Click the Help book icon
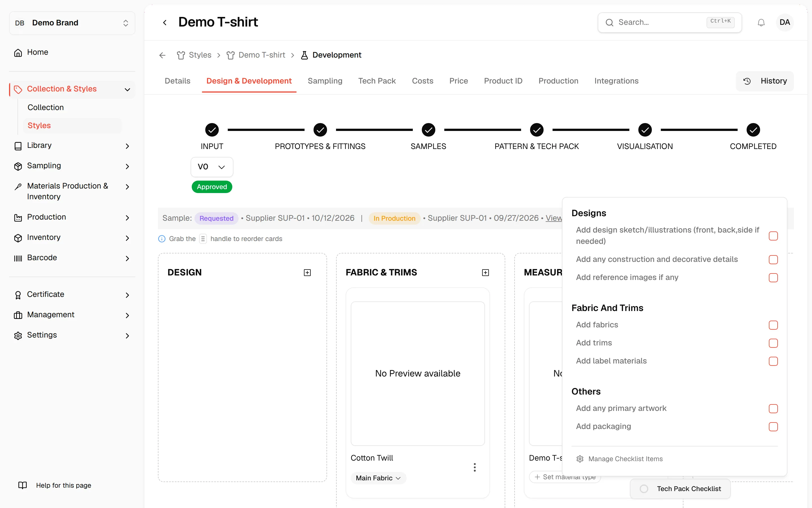Image resolution: width=812 pixels, height=508 pixels. pyautogui.click(x=23, y=485)
